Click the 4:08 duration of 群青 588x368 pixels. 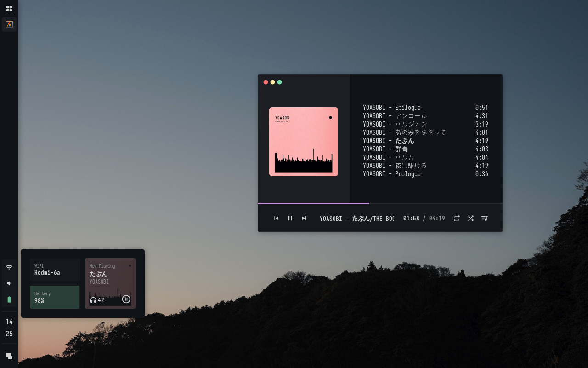pos(482,149)
